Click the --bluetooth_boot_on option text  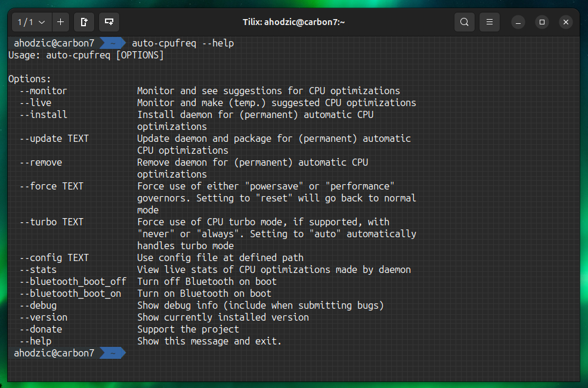(x=70, y=293)
